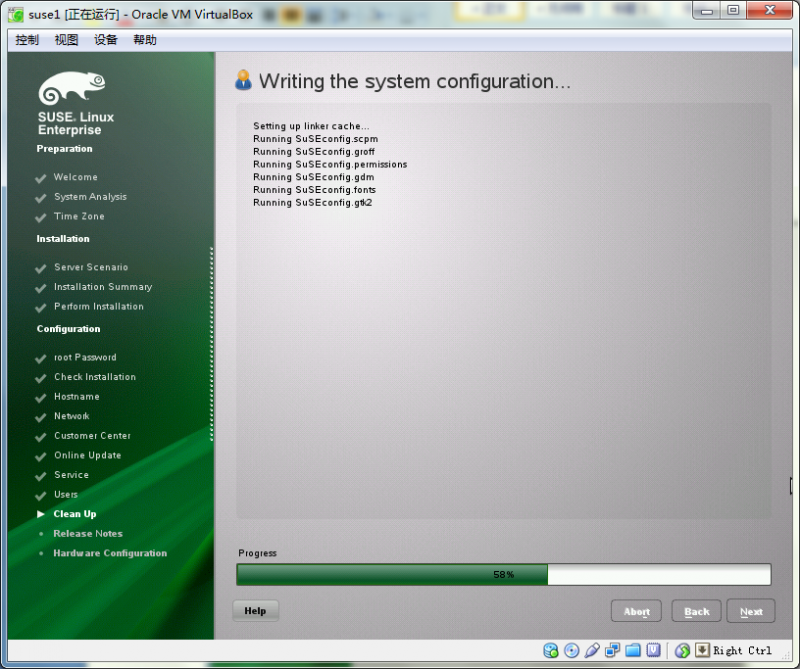800x669 pixels.
Task: Click the mouse integration status icon
Action: click(x=682, y=651)
